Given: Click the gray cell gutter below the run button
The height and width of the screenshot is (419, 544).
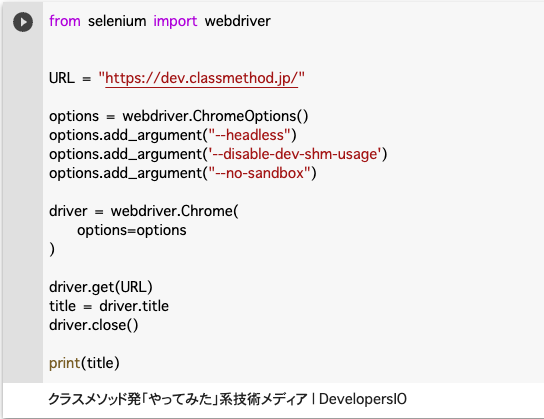Looking at the screenshot, I should tap(23, 208).
